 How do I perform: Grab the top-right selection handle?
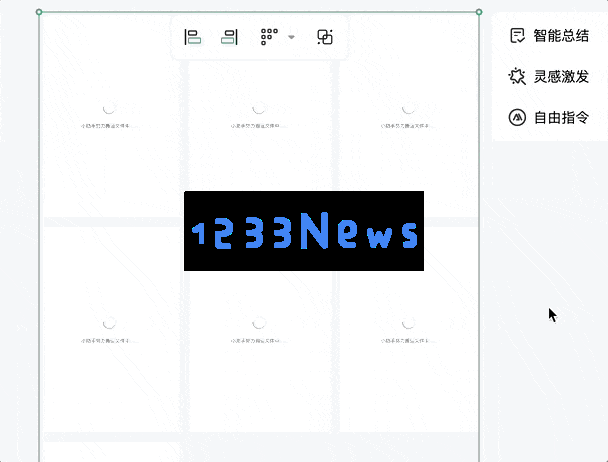click(479, 12)
